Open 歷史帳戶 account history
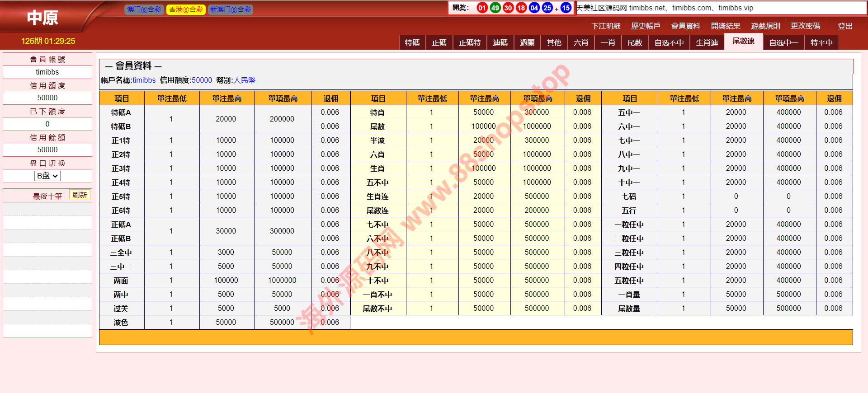The width and height of the screenshot is (868, 393). point(646,26)
